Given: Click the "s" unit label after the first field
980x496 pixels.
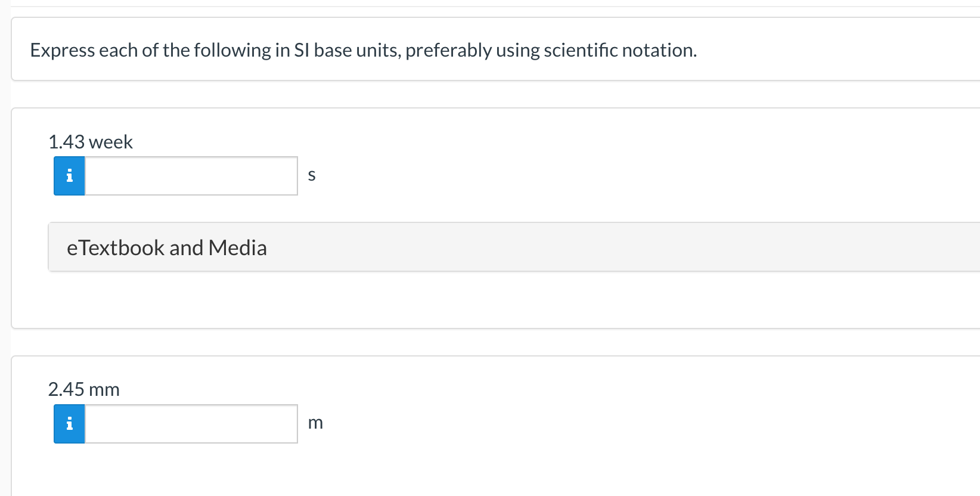Looking at the screenshot, I should [x=311, y=175].
